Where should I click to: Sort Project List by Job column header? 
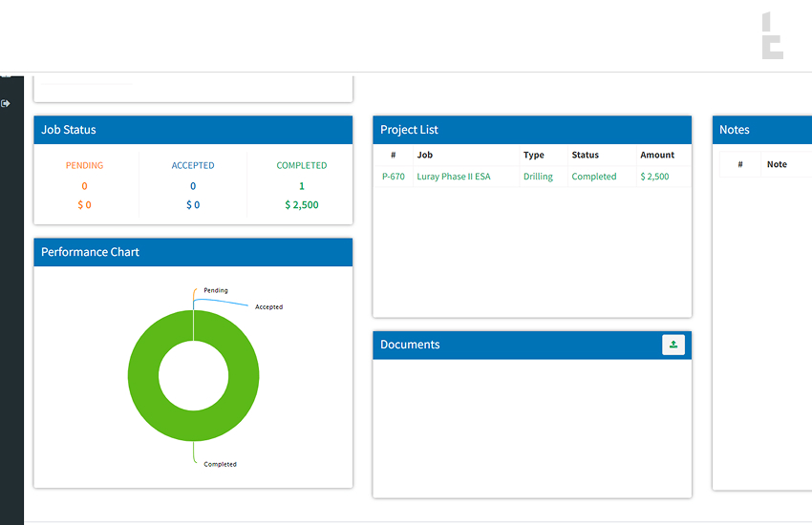click(x=425, y=155)
